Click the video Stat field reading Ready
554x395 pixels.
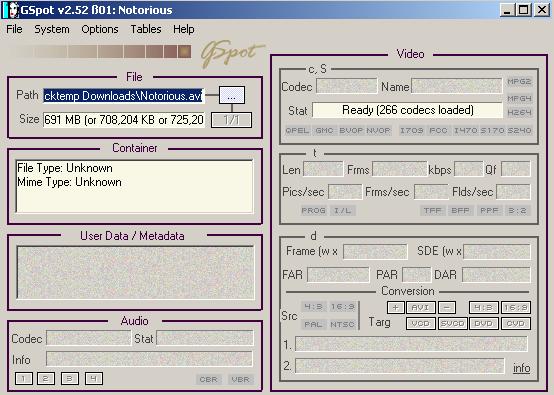coord(407,110)
